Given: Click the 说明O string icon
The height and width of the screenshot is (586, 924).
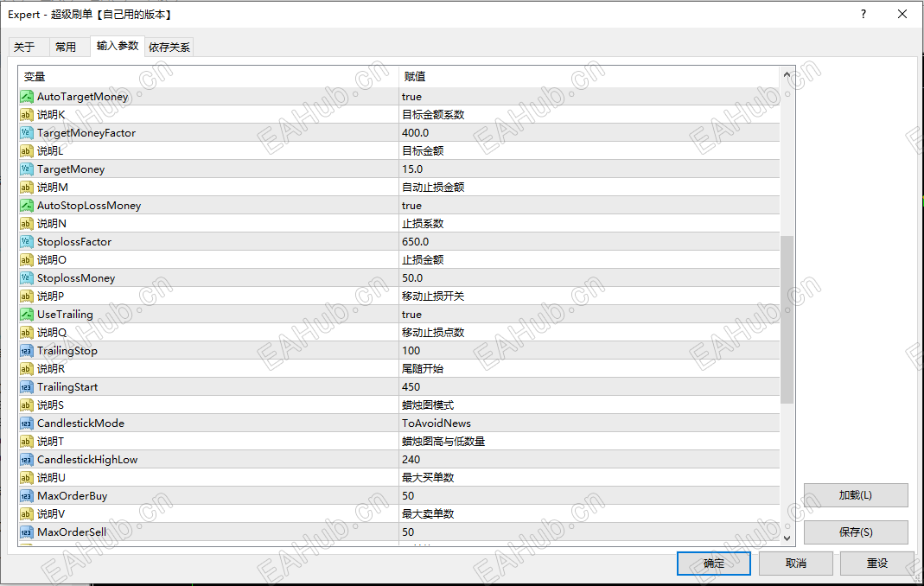Looking at the screenshot, I should (x=27, y=260).
